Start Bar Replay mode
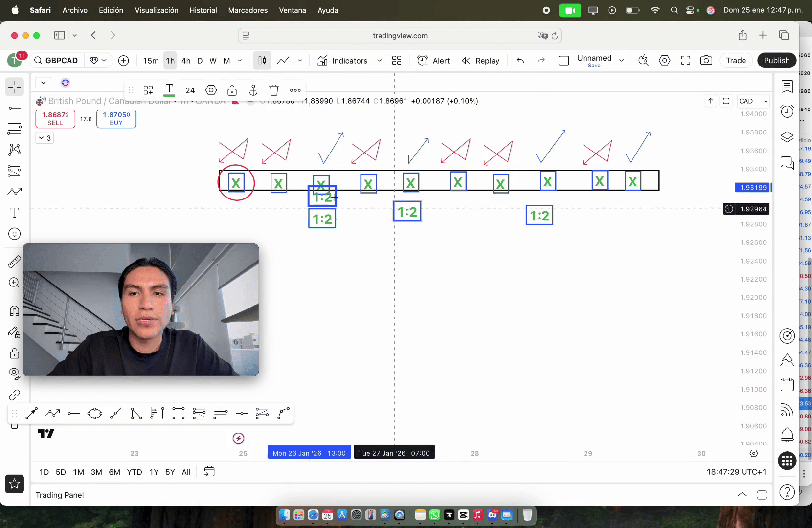 (480, 61)
